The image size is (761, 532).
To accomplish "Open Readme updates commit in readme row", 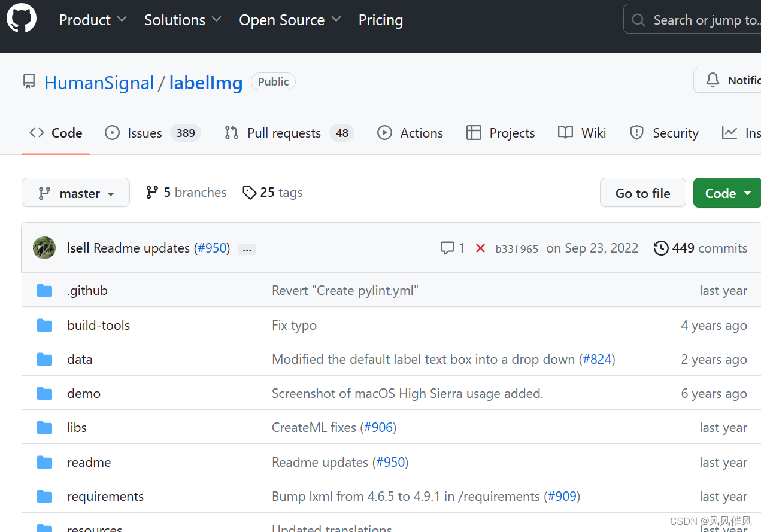I will pyautogui.click(x=320, y=462).
